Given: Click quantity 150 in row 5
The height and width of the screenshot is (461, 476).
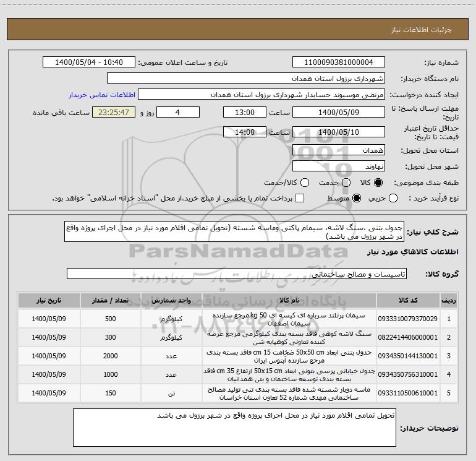Looking at the screenshot, I should coord(111,393).
